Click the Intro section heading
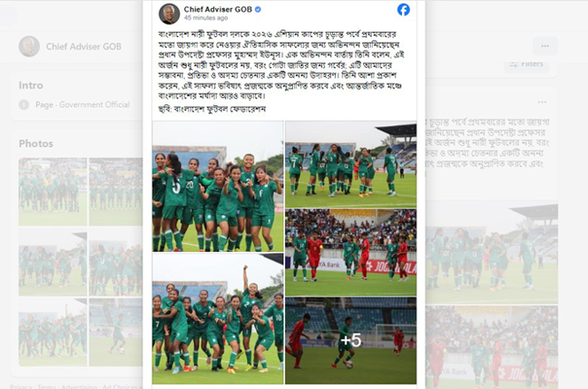Image resolution: width=588 pixels, height=389 pixels. pos(31,85)
